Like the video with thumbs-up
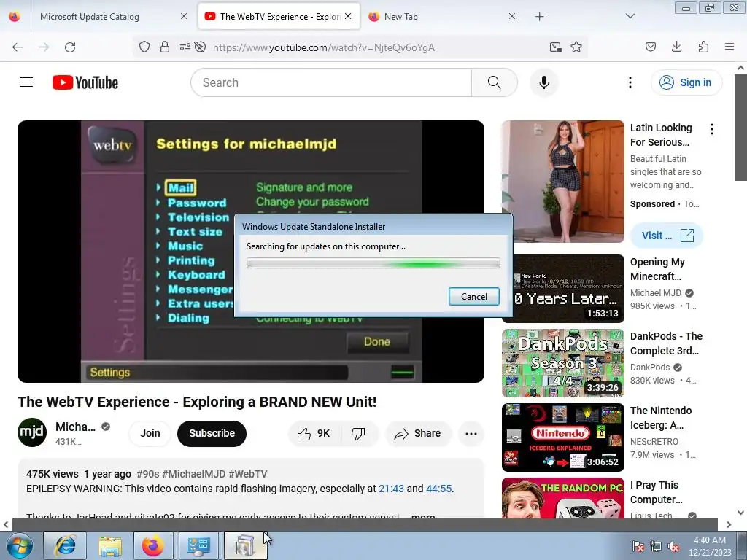This screenshot has height=560, width=747. tap(314, 433)
